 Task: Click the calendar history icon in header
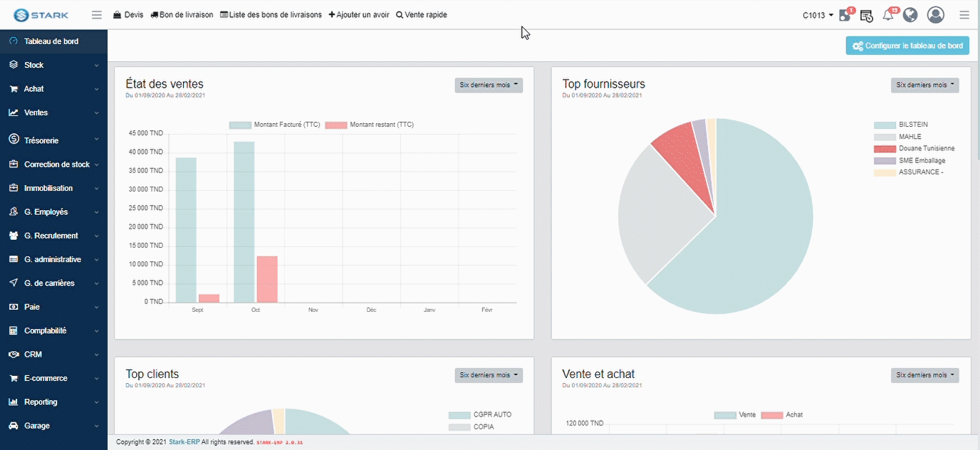(866, 15)
